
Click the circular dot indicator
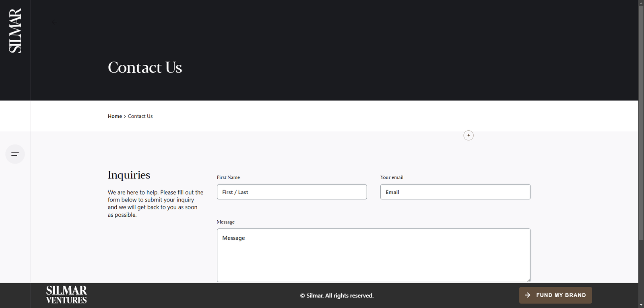pyautogui.click(x=469, y=136)
